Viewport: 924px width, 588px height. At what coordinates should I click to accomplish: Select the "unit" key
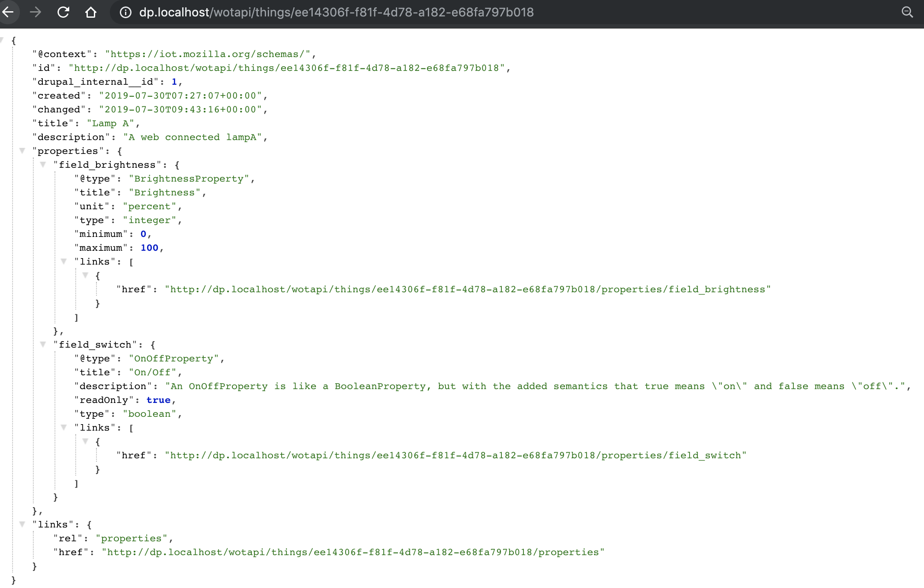coord(92,206)
